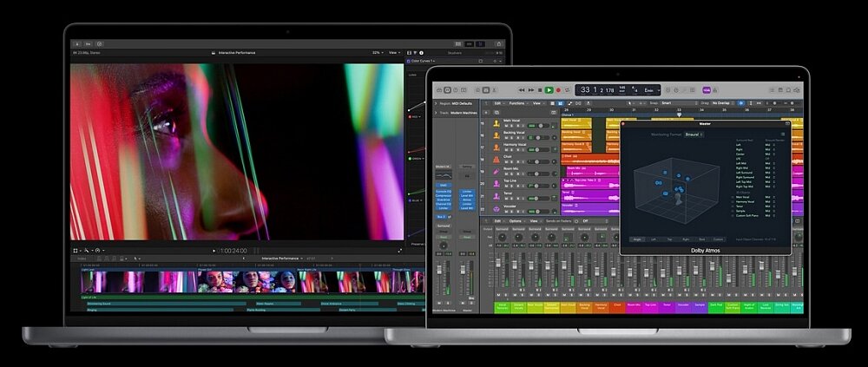Viewport: 868px width, 367px height.
Task: Open the Monitoring Format Binaural dropdown
Action: [x=693, y=134]
